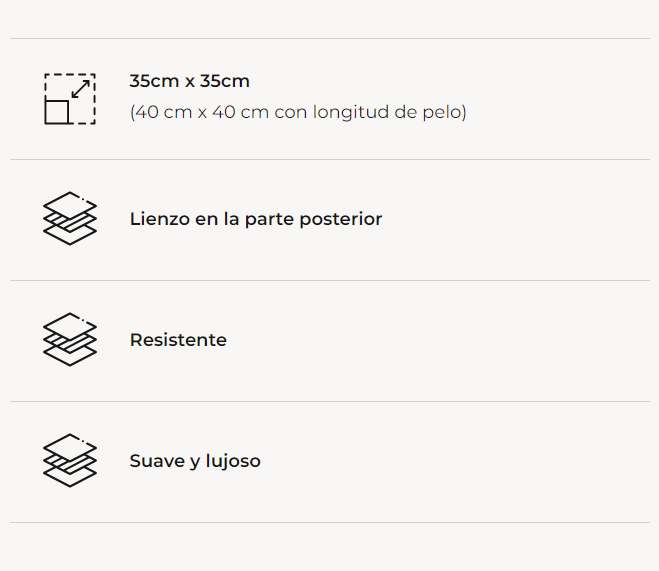Select the Lienzo en la parte posterior label

256,219
